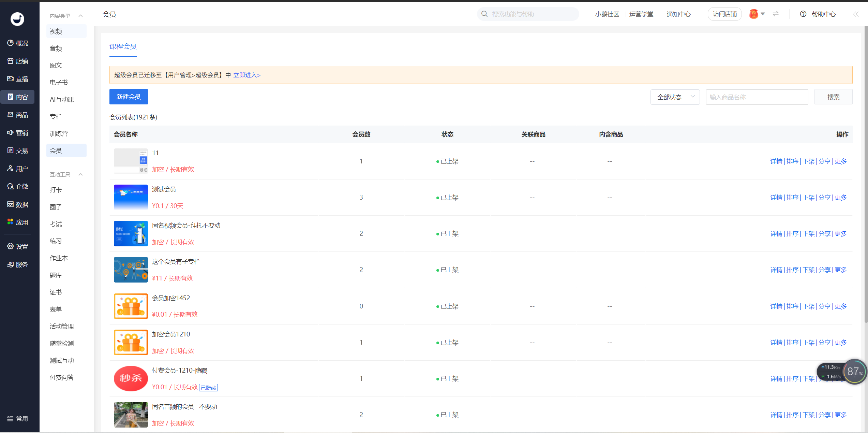The image size is (868, 433).
Task: Open the 数据 data sidebar item
Action: click(x=18, y=204)
